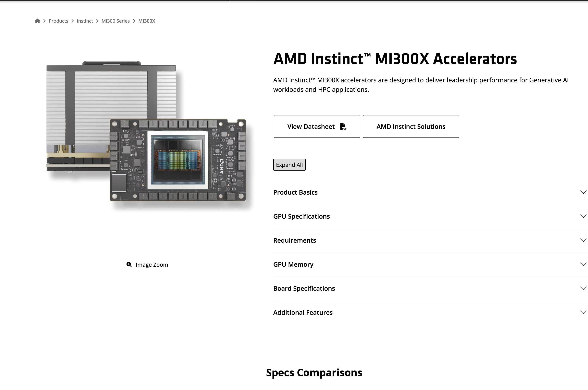
Task: Open AMD Instinct Solutions
Action: (x=411, y=126)
